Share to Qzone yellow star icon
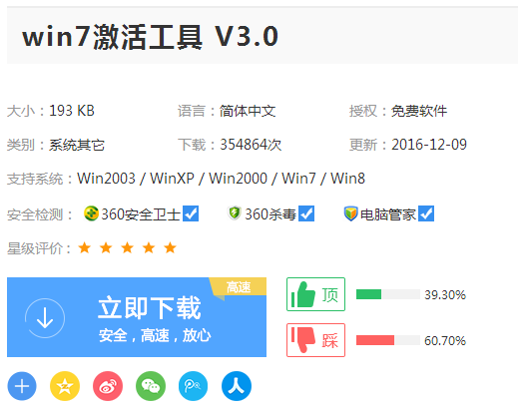 pyautogui.click(x=65, y=386)
